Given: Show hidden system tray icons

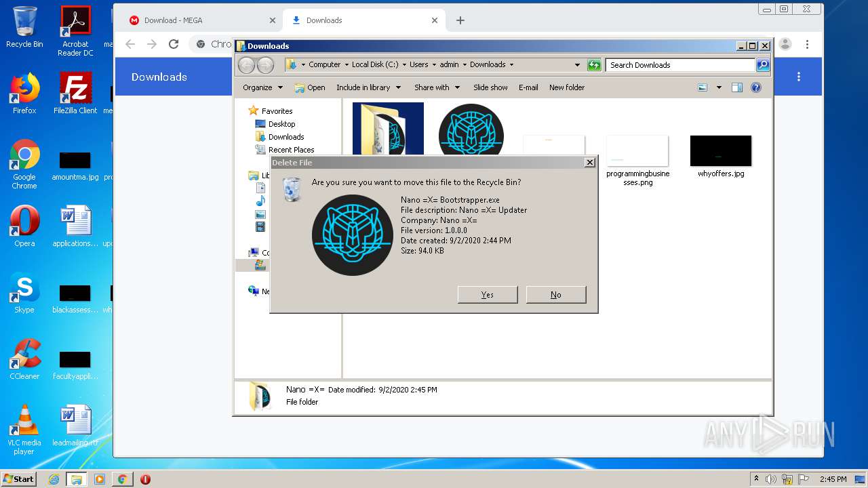Looking at the screenshot, I should 756,479.
